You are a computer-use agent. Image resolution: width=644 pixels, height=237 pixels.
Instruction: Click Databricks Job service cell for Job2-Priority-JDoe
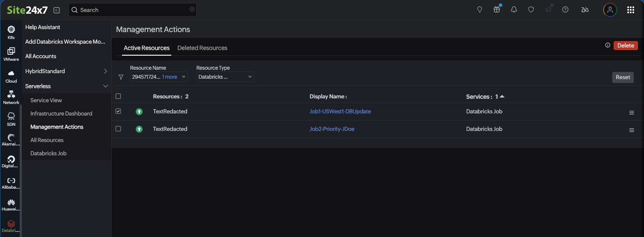click(484, 129)
